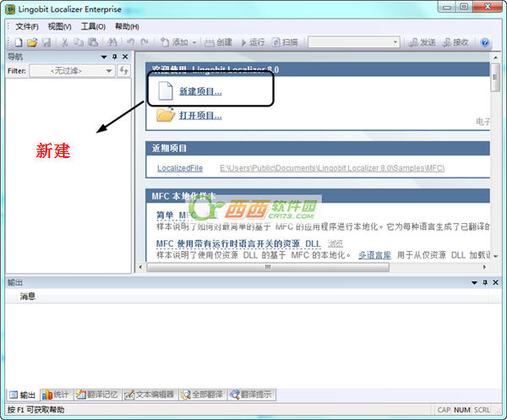Click the Undo arrow toolbar icon
The image size is (507, 420).
click(x=130, y=42)
